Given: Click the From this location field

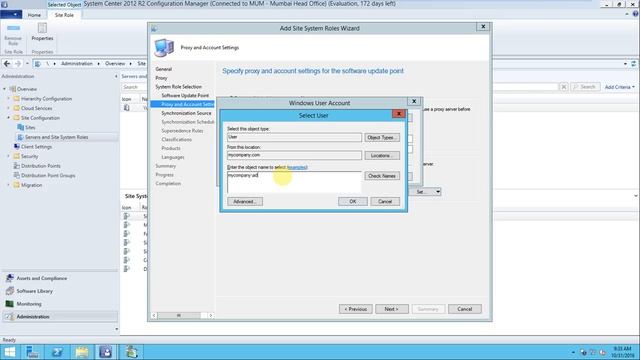Looking at the screenshot, I should [x=294, y=155].
